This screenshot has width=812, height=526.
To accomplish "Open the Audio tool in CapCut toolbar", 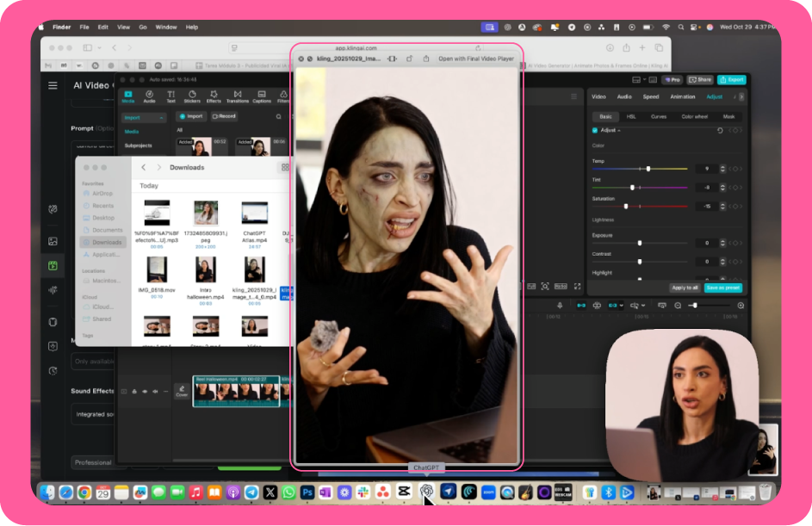I will (x=149, y=96).
